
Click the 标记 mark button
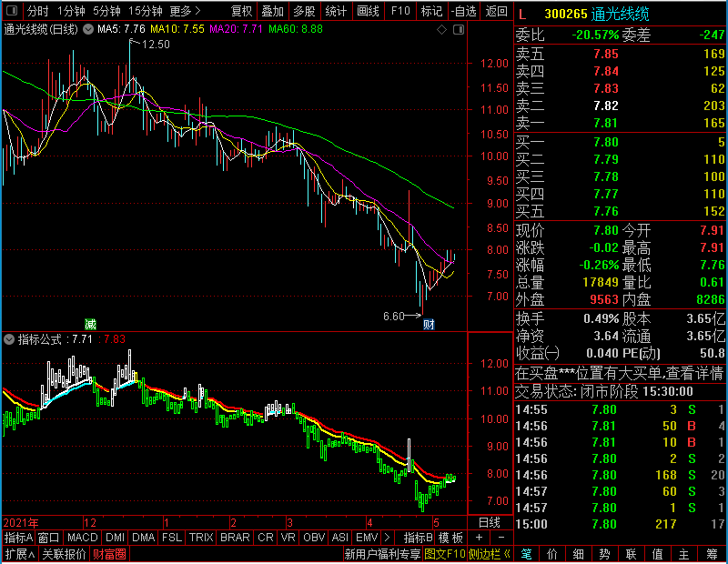[431, 11]
